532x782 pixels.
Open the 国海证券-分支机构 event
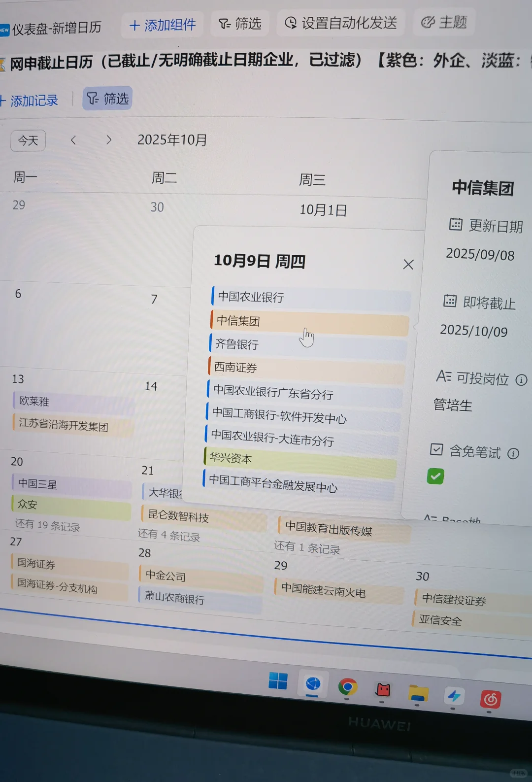click(69, 587)
